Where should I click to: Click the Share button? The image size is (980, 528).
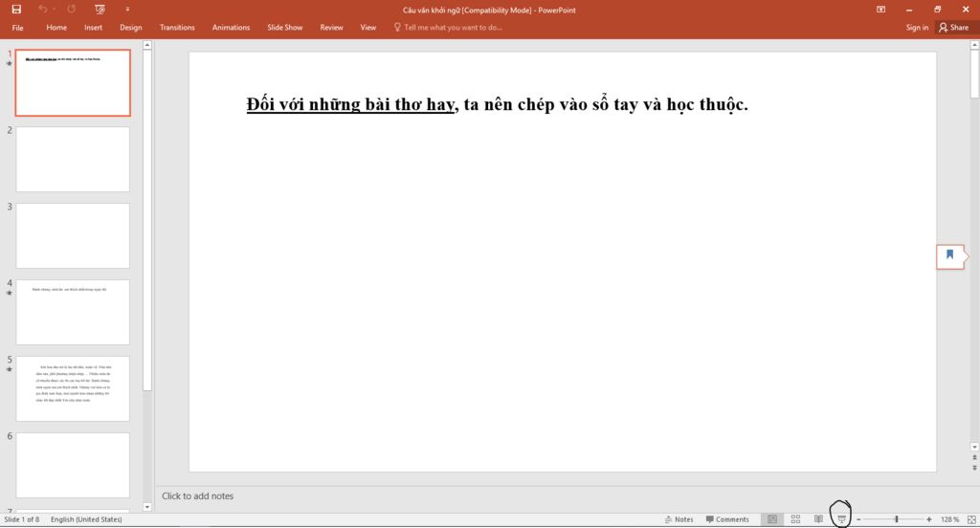click(954, 28)
